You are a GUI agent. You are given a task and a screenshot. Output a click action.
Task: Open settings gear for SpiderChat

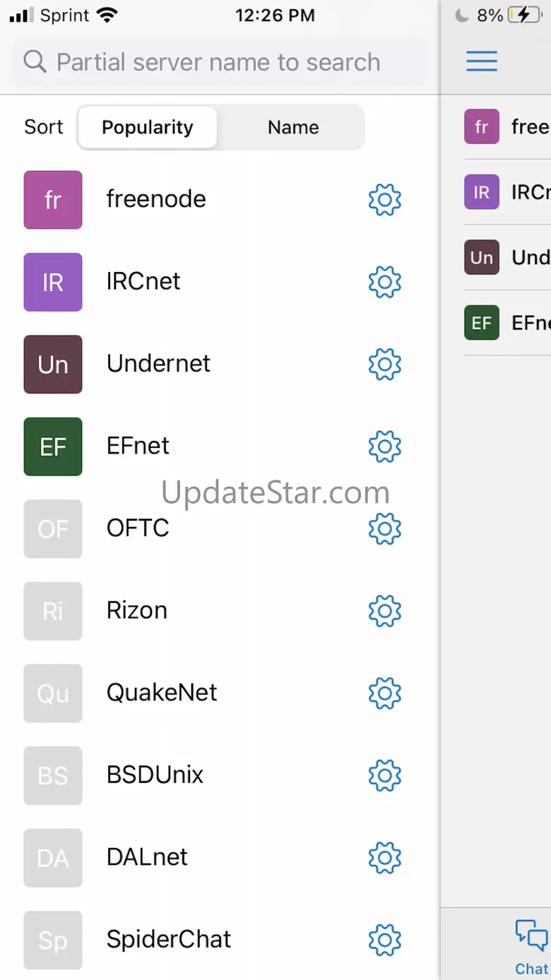click(385, 939)
